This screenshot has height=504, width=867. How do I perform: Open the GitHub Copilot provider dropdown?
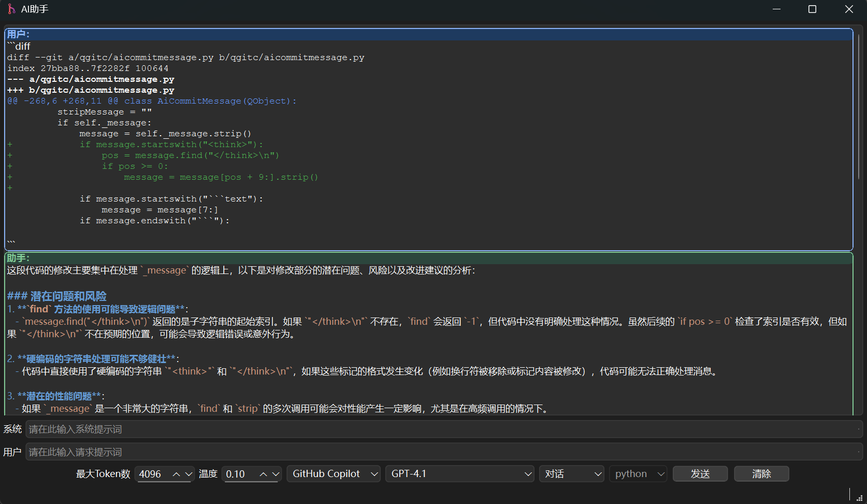coord(334,474)
